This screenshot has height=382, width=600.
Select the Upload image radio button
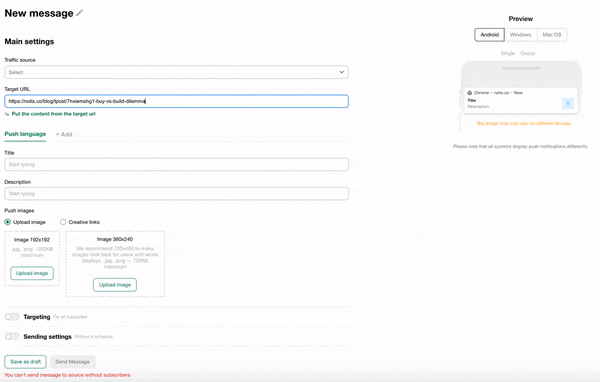pyautogui.click(x=8, y=222)
